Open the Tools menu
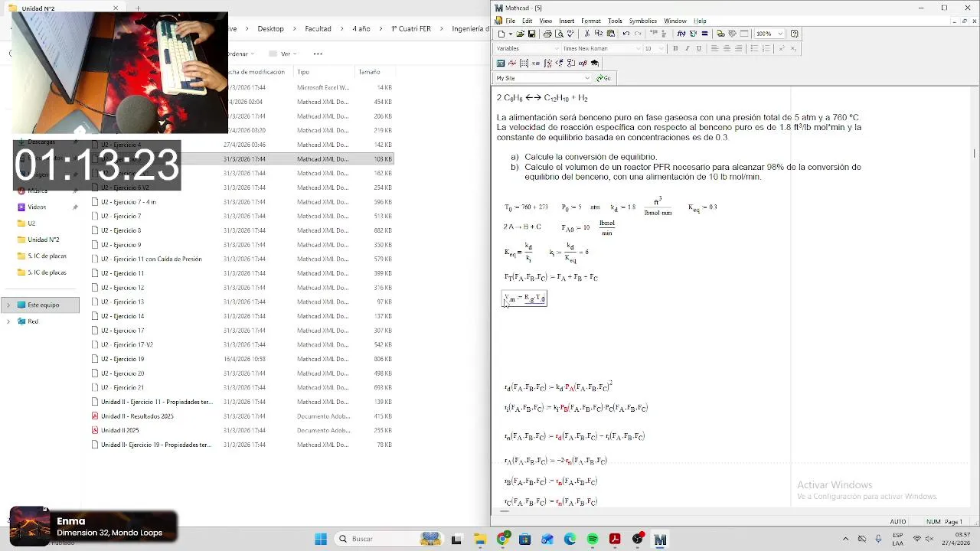980x551 pixels. (x=615, y=21)
